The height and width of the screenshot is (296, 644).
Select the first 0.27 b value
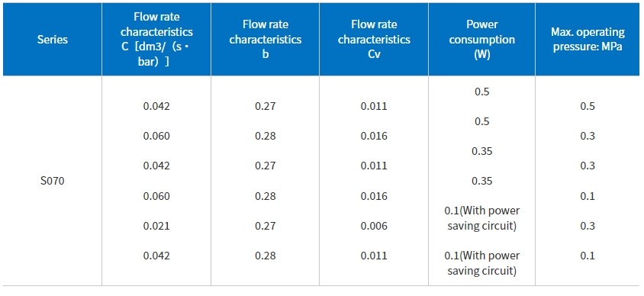click(266, 106)
